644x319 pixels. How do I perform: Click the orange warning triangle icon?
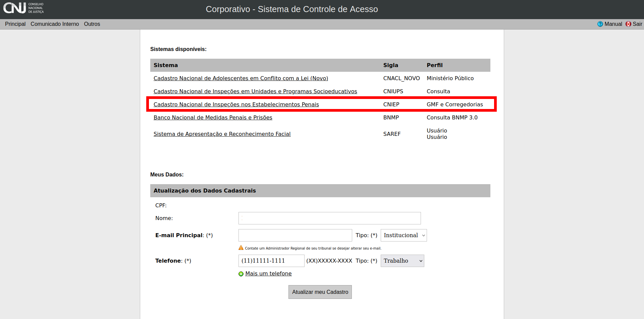241,248
